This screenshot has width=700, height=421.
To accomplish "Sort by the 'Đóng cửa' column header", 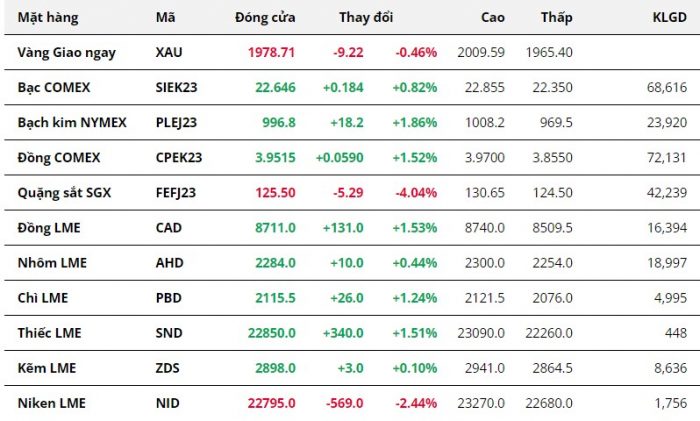I will click(265, 18).
